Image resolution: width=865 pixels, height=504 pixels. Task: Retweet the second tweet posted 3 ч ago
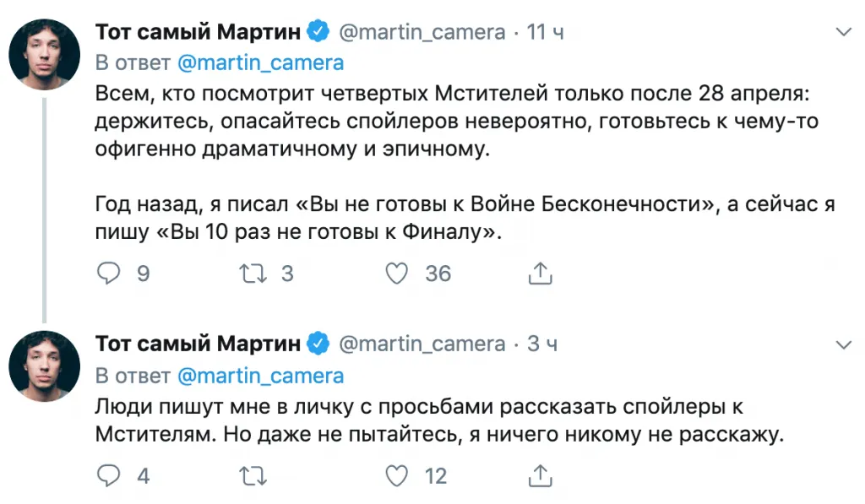[x=253, y=476]
